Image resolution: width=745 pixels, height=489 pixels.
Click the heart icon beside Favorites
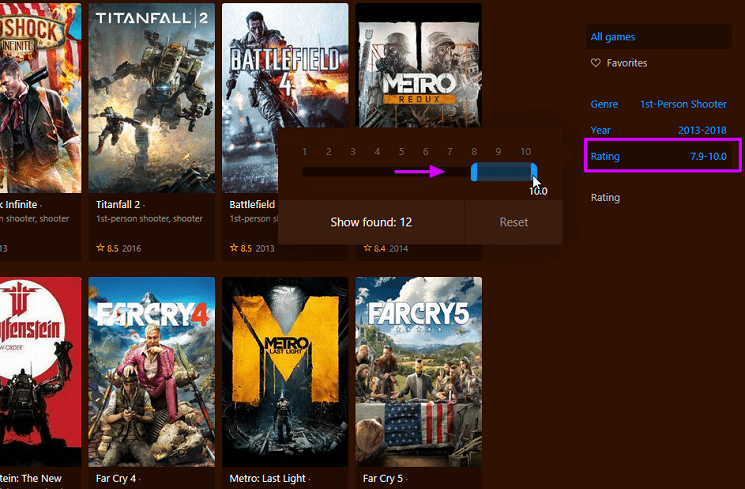[595, 63]
